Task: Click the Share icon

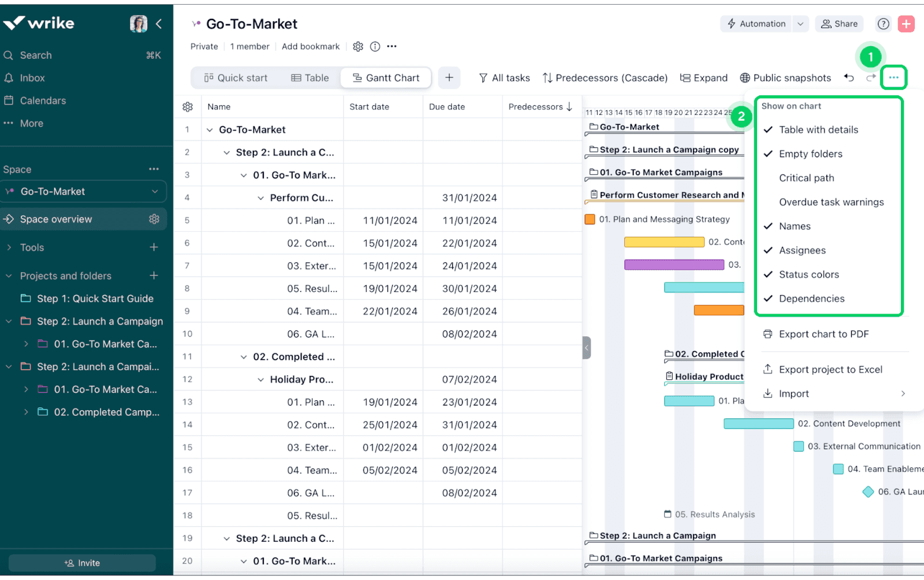Action: (x=839, y=24)
